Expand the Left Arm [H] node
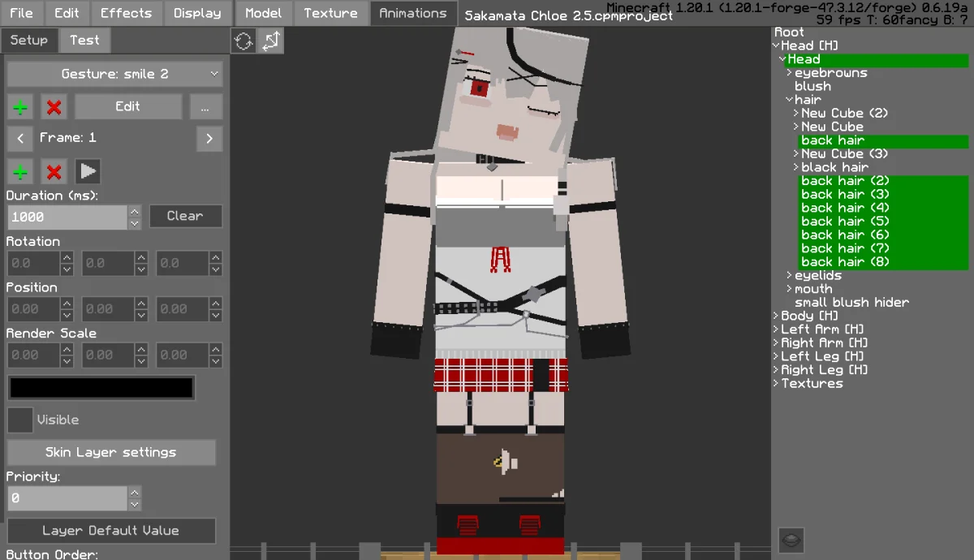The image size is (974, 560). [x=776, y=330]
